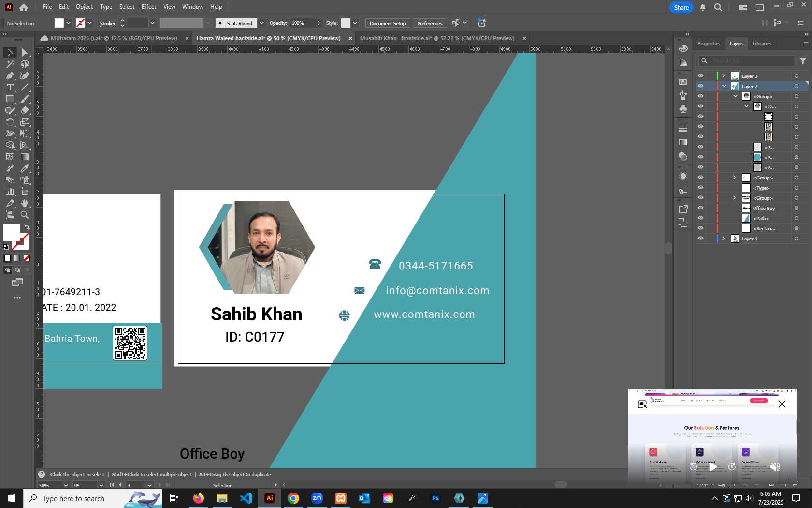This screenshot has width=812, height=508.
Task: Open the Effect menu
Action: [149, 7]
